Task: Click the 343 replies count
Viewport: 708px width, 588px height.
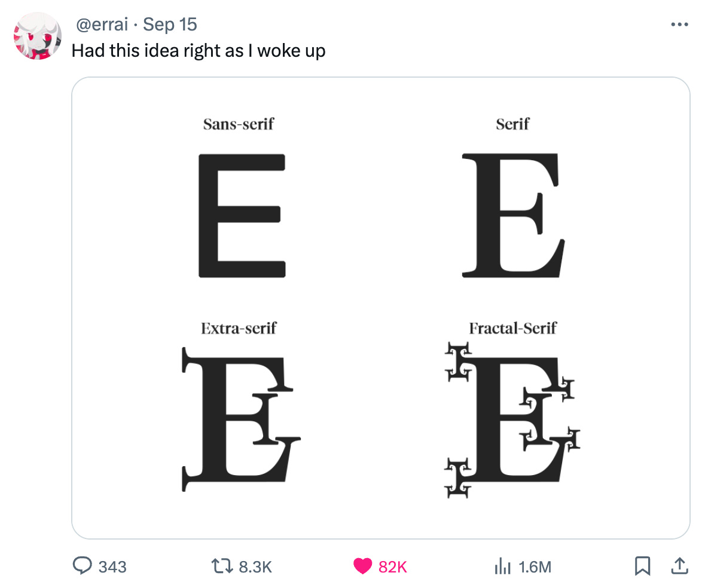Action: coord(112,567)
